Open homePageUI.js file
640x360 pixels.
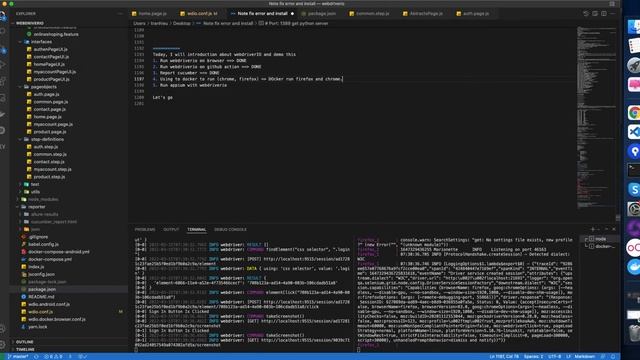49,64
